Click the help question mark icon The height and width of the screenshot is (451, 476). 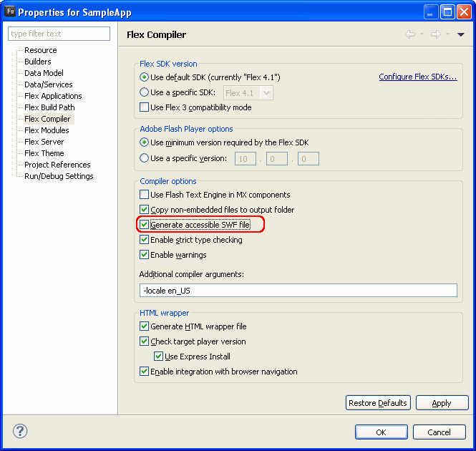(20, 431)
